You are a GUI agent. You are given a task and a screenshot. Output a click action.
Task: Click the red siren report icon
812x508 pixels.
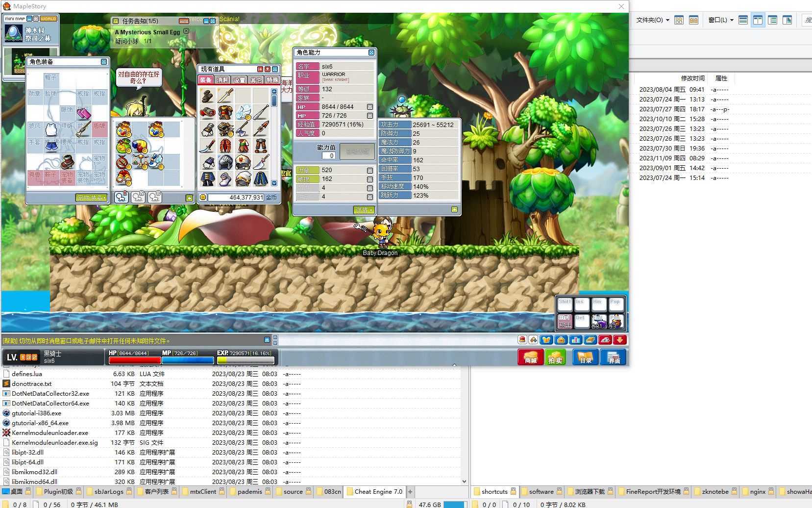point(522,340)
